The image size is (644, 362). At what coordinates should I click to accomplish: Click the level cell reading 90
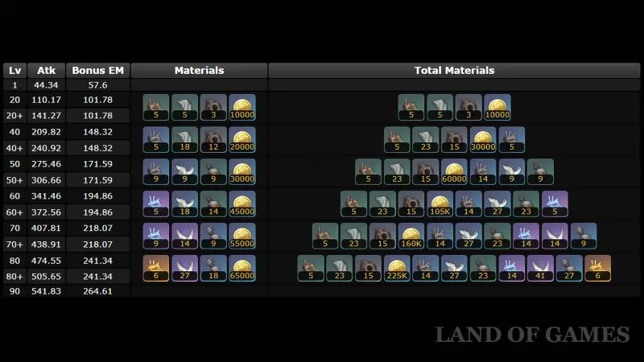point(14,291)
